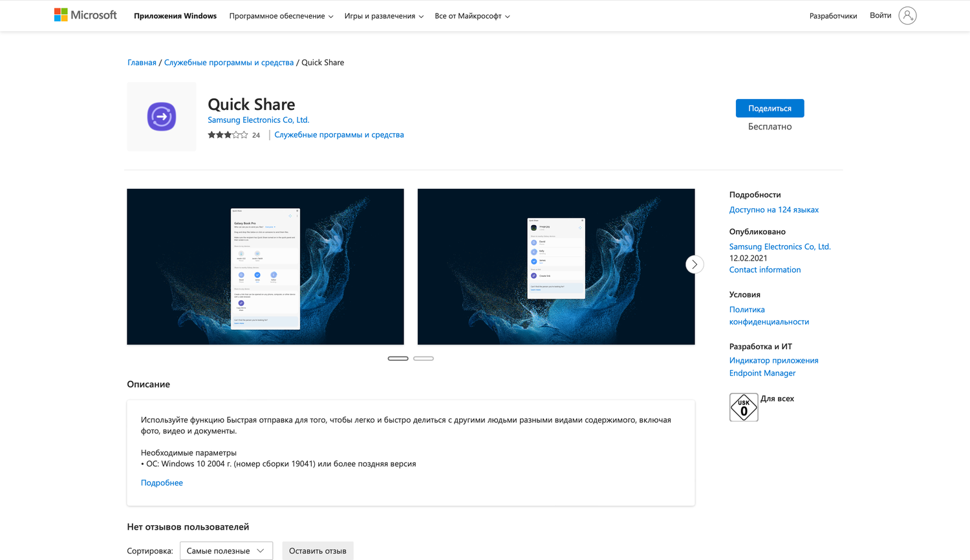Click the Необходимые параметры text
The height and width of the screenshot is (560, 970).
189,453
